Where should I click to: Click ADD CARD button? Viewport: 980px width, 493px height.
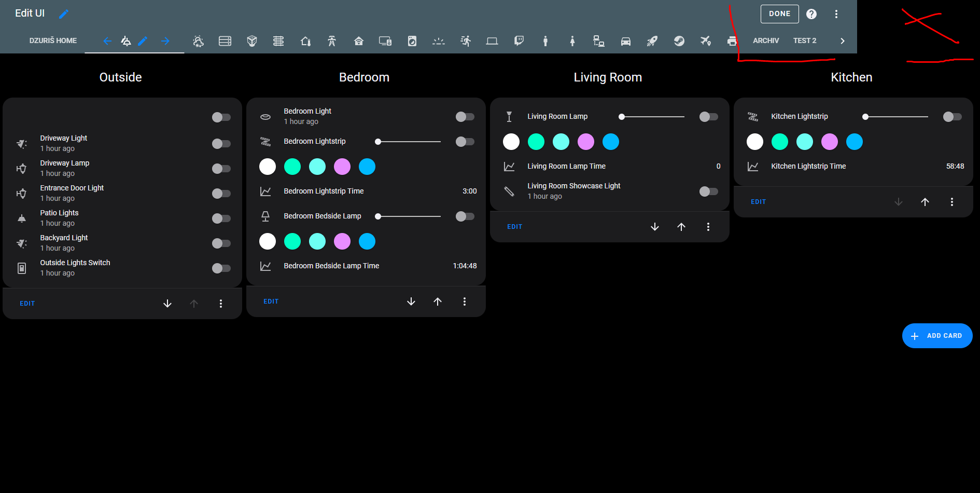tap(937, 336)
